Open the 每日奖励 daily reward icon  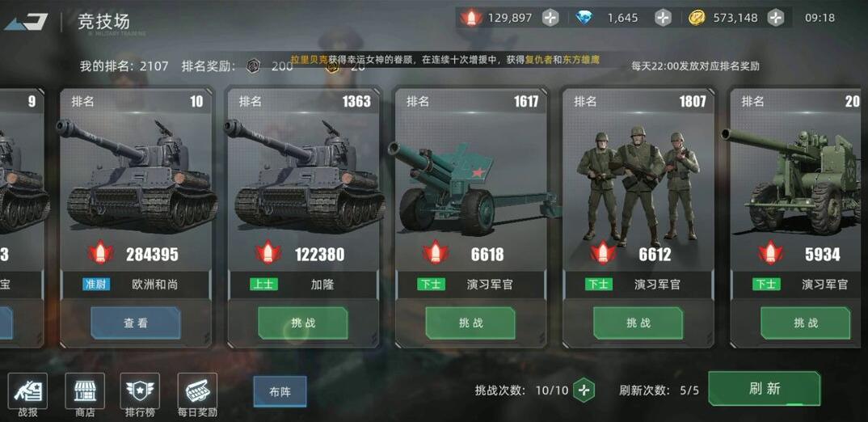(198, 391)
